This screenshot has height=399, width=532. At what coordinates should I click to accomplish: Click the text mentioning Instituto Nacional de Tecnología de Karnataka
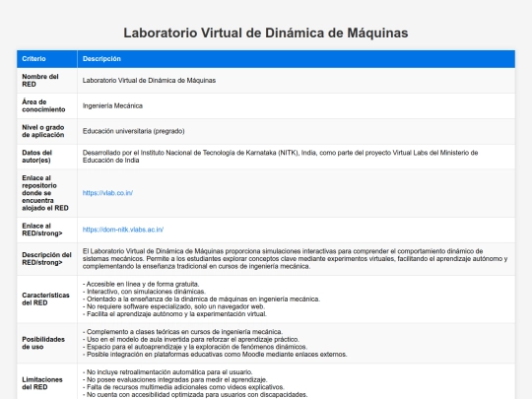tap(280, 157)
